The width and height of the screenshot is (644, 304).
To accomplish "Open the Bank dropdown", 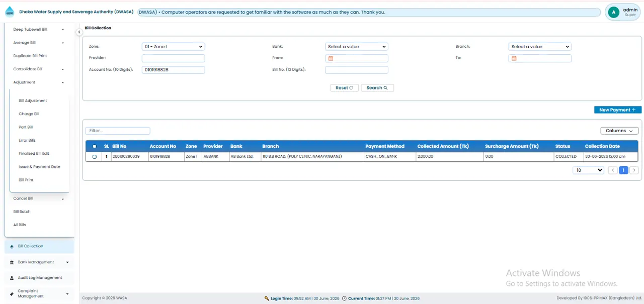I will click(x=357, y=47).
